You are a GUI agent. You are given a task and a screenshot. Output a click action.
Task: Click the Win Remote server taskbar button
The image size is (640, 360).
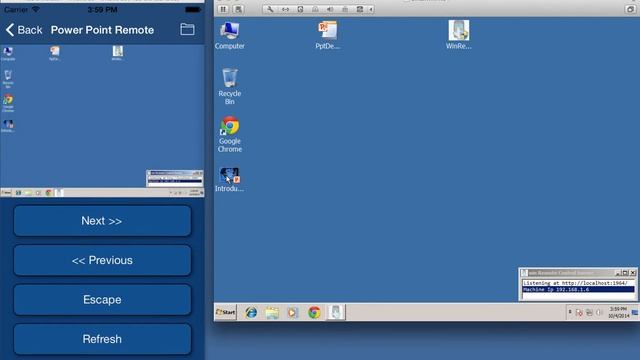pyautogui.click(x=336, y=312)
